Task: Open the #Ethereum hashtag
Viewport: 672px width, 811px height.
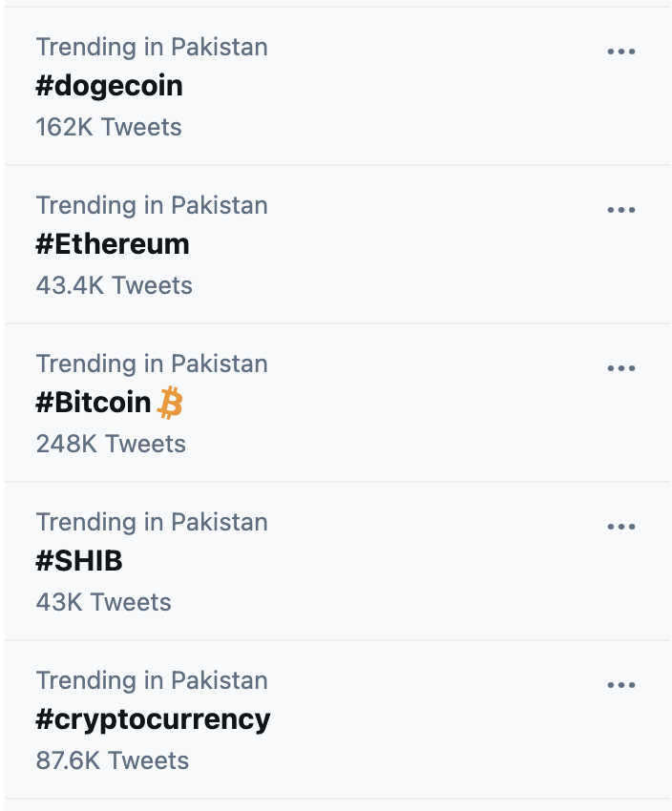Action: coord(113,244)
